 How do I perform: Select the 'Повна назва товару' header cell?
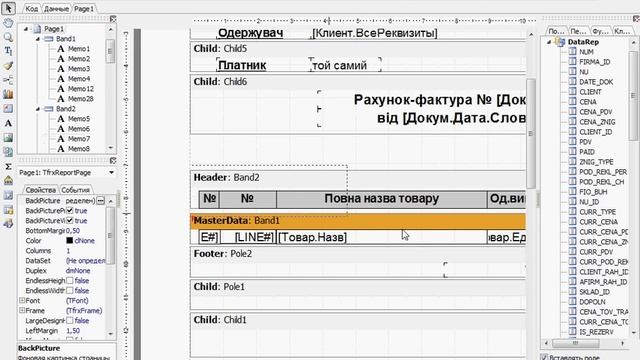[x=382, y=199]
